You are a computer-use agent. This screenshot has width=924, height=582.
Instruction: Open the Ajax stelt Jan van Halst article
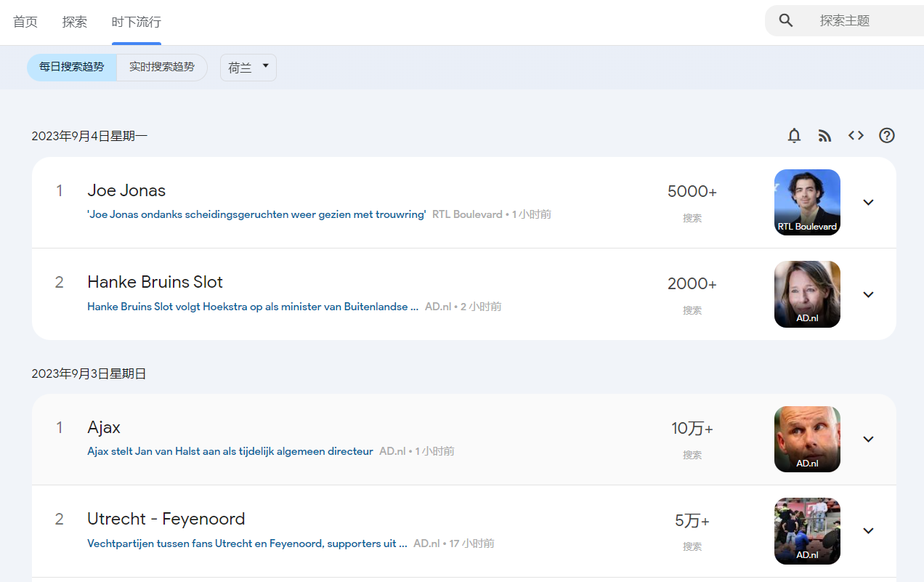230,451
